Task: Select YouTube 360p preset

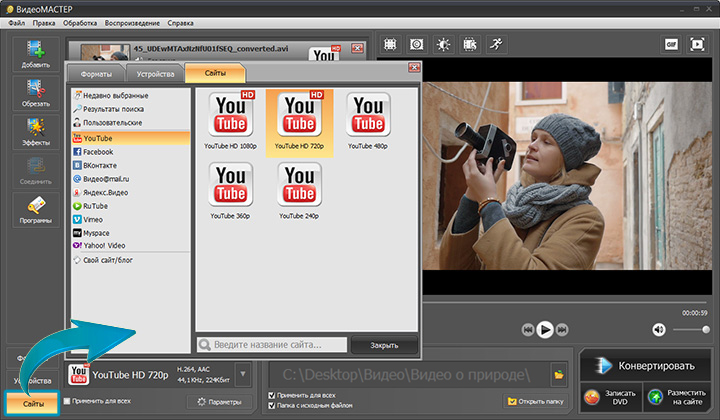Action: pos(231,190)
